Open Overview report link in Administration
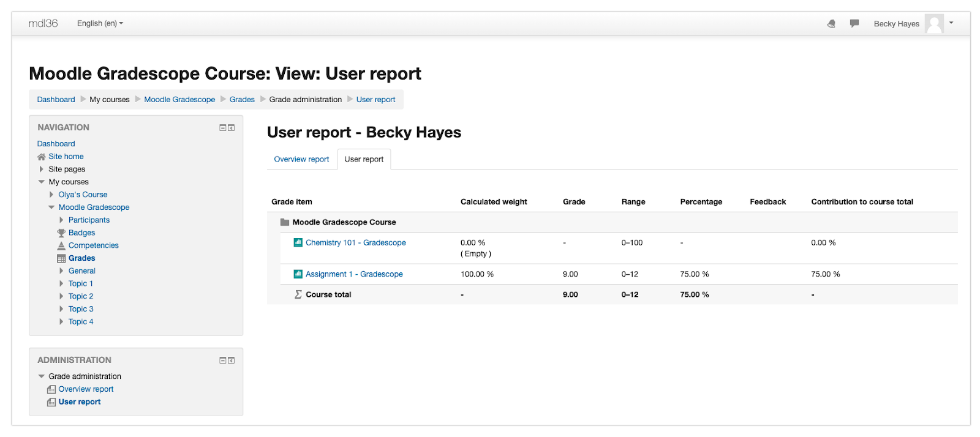 (86, 389)
